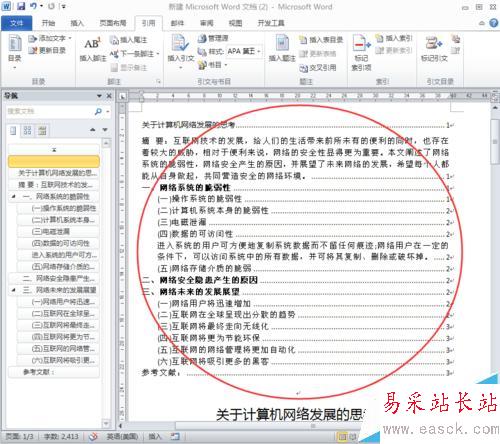Switch to Mailings (邮件) tab
Viewport: 500px width, 444px height.
[177, 23]
